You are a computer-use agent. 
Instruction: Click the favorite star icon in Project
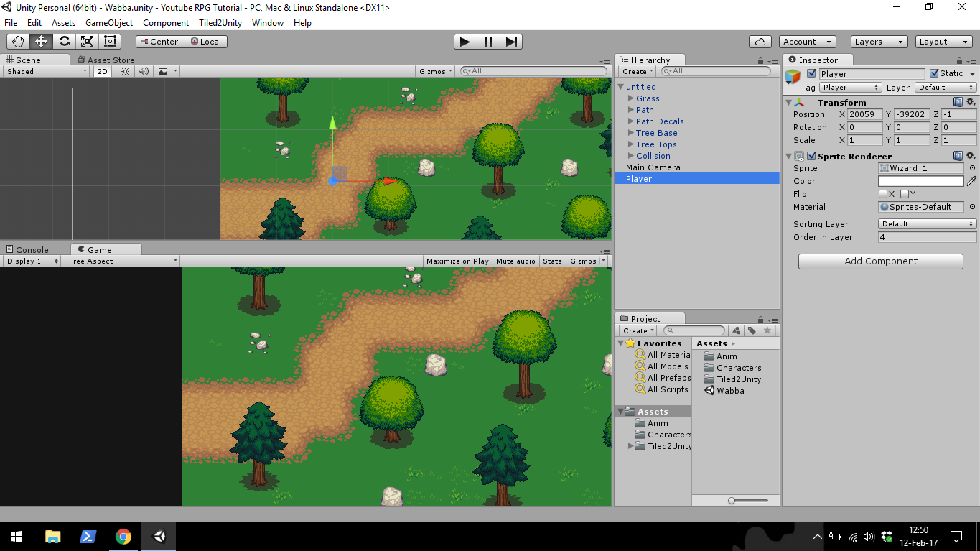tap(767, 330)
